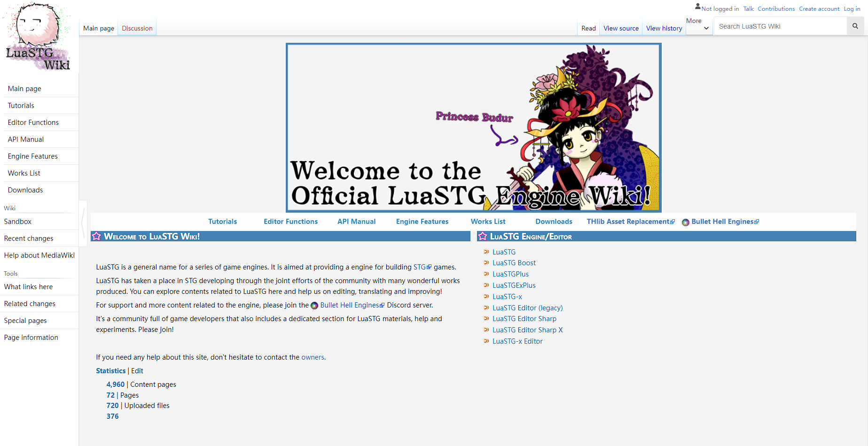Screen dimensions: 868x446
Task: Click the LuaSTG Wiki logo
Action: point(38,37)
